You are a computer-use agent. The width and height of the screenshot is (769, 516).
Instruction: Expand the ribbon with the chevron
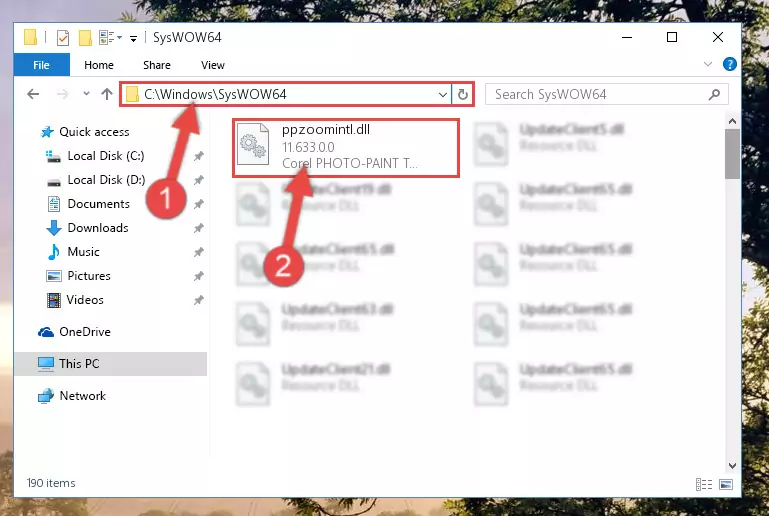tap(708, 64)
